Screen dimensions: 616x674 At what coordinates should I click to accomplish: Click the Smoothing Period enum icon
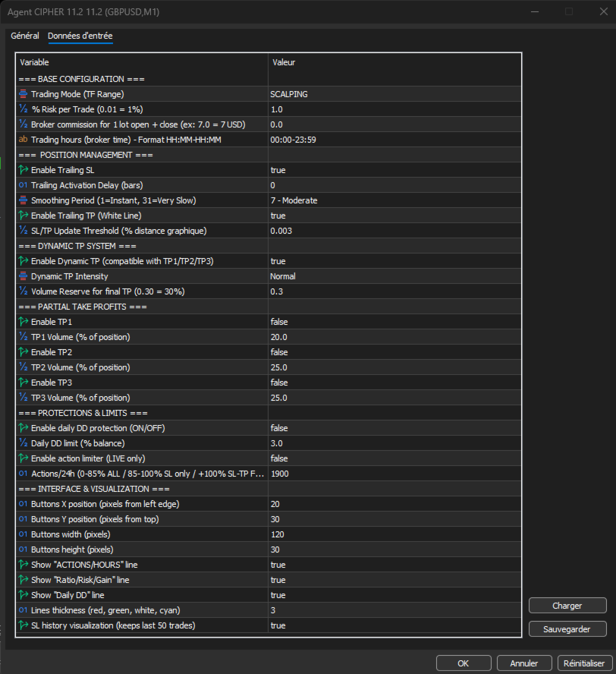point(23,200)
